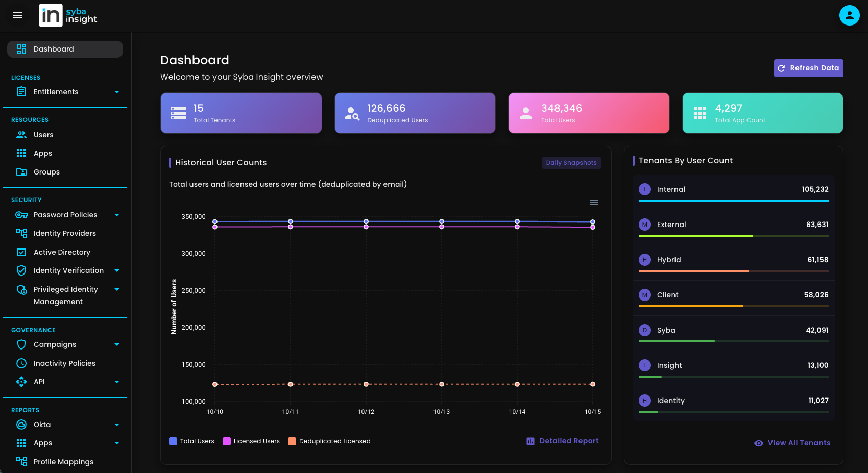Toggle Licensed Users series in legend
Screen dimensions: 868x473
click(251, 441)
